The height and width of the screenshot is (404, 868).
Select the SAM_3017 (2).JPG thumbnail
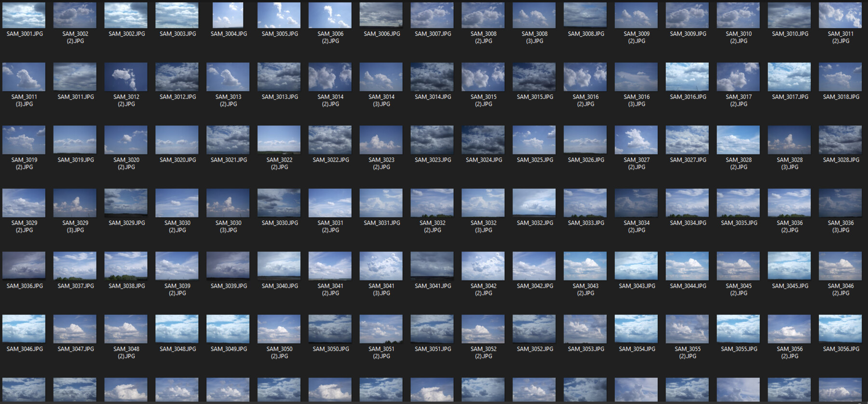[x=738, y=77]
